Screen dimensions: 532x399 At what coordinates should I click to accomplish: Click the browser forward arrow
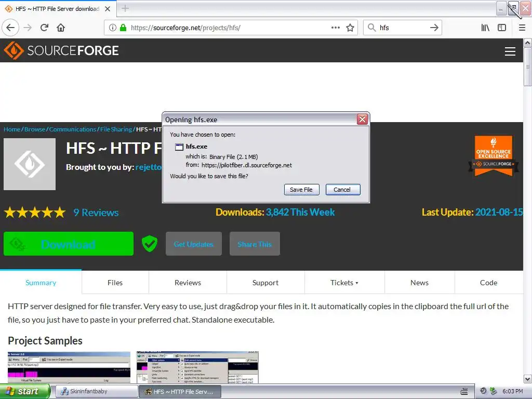click(28, 28)
